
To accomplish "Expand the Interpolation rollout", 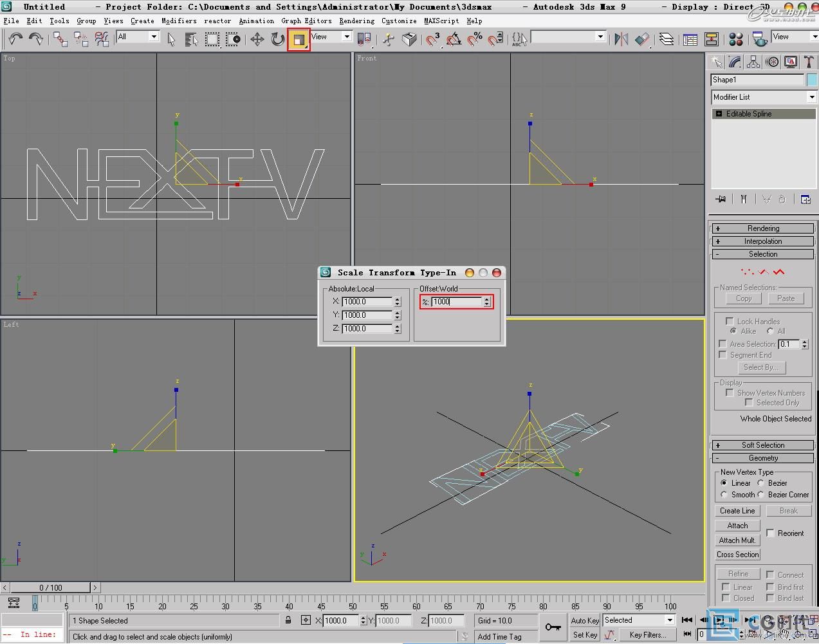I will (763, 241).
